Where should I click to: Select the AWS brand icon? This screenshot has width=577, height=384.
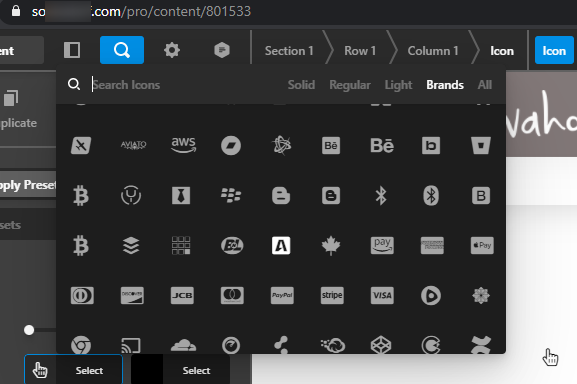tap(184, 145)
